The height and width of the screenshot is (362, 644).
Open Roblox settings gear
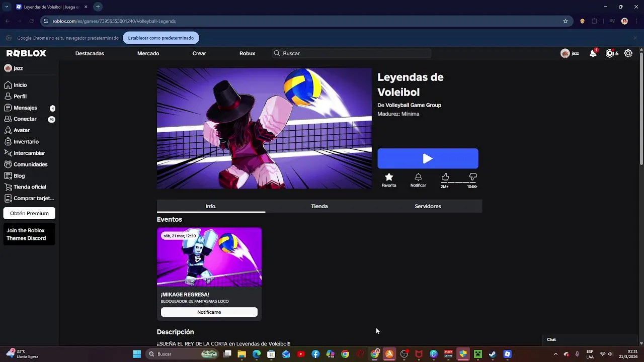click(628, 53)
